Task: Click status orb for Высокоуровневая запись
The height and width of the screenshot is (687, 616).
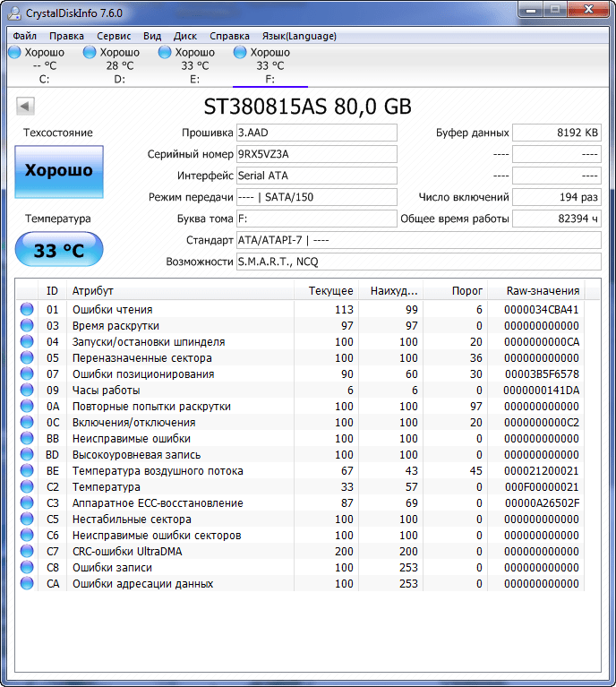Action: 27,454
